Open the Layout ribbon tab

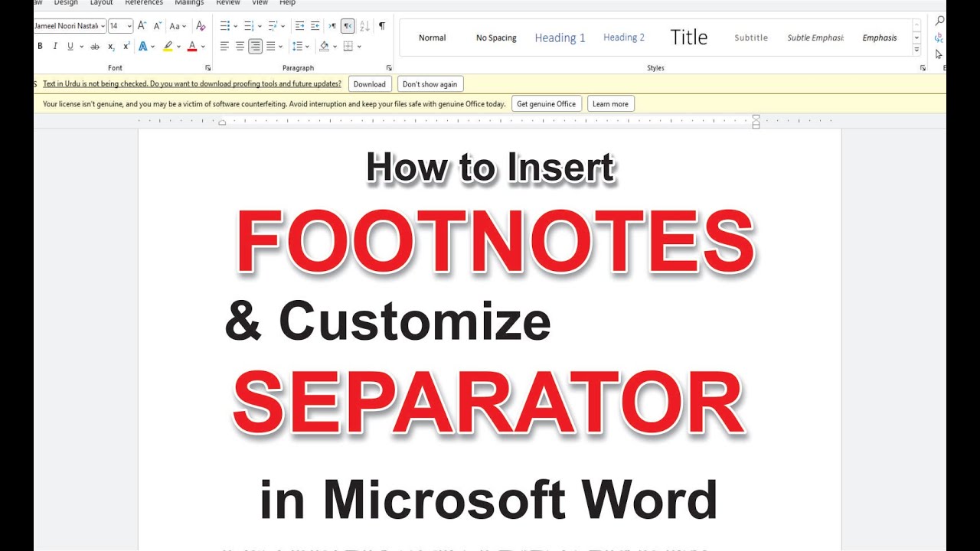point(101,3)
